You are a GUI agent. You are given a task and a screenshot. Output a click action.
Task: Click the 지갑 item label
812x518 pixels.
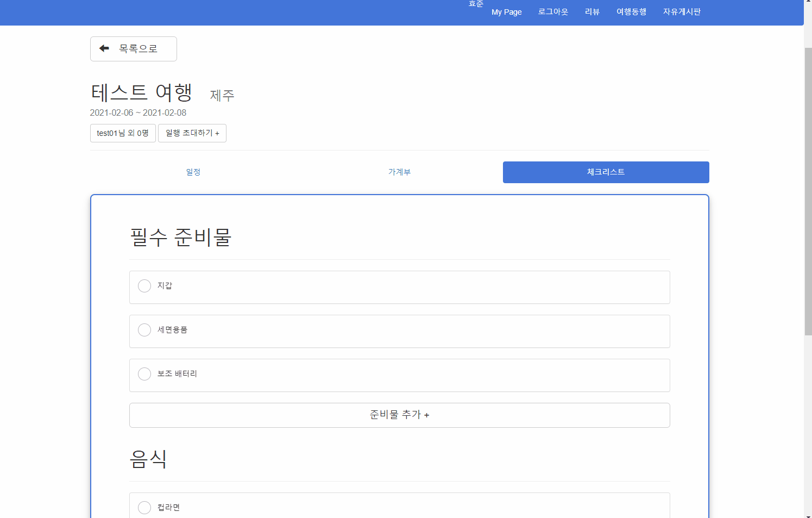(165, 286)
